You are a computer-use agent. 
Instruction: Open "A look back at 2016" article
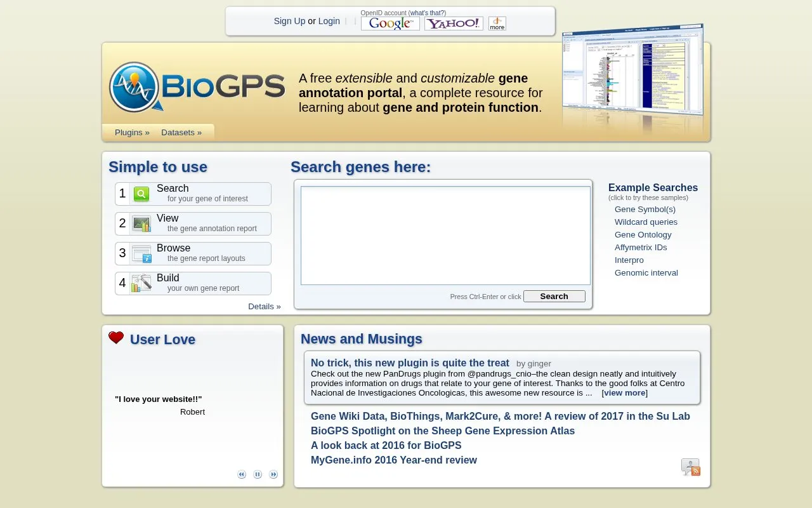[386, 446]
